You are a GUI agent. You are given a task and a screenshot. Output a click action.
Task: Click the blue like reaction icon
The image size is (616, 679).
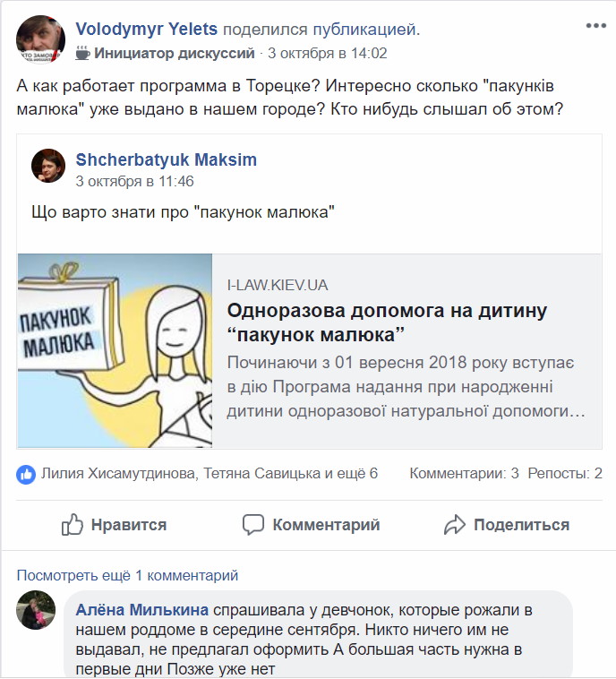click(26, 475)
